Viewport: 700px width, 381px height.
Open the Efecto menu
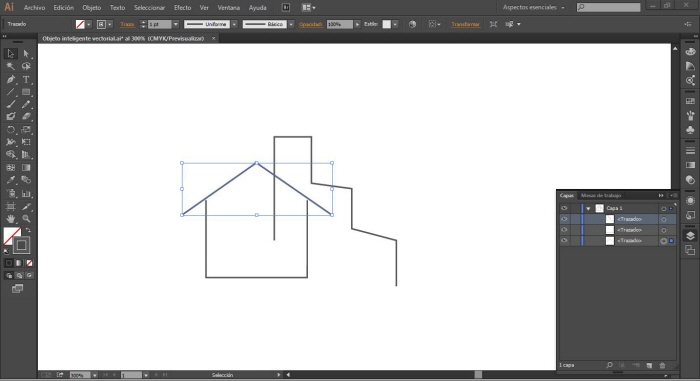point(182,8)
